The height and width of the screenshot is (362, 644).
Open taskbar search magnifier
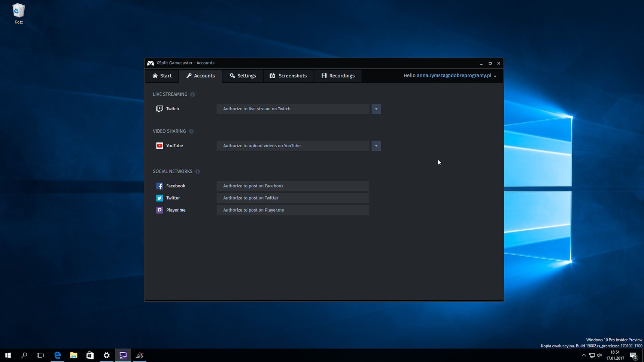click(x=24, y=355)
